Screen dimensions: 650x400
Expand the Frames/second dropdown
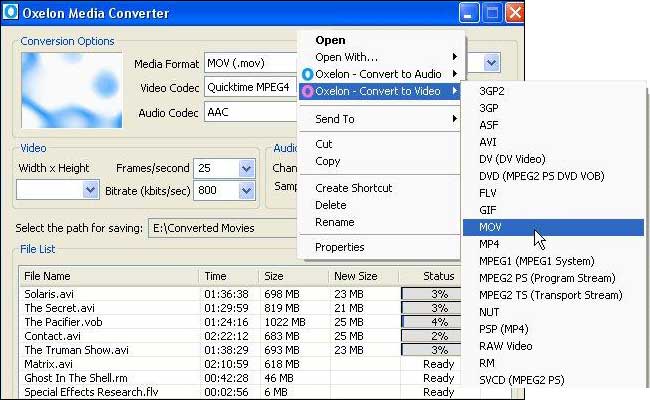pos(247,168)
